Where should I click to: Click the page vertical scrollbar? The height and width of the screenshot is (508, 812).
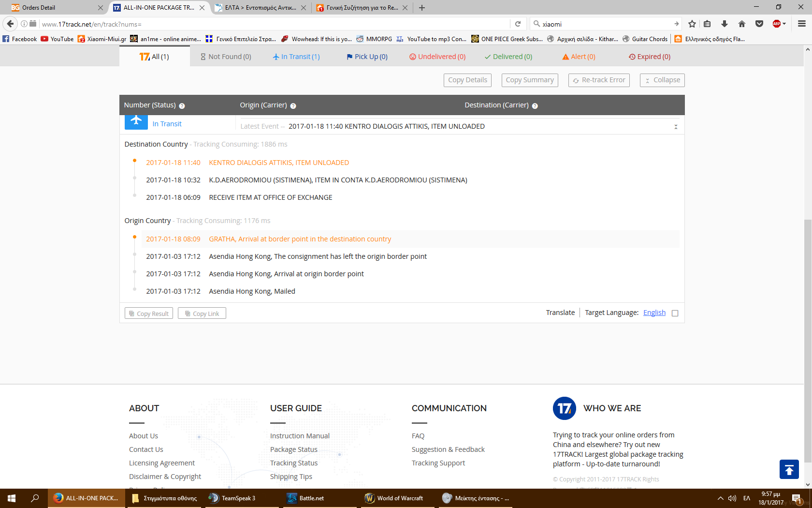coord(808,339)
